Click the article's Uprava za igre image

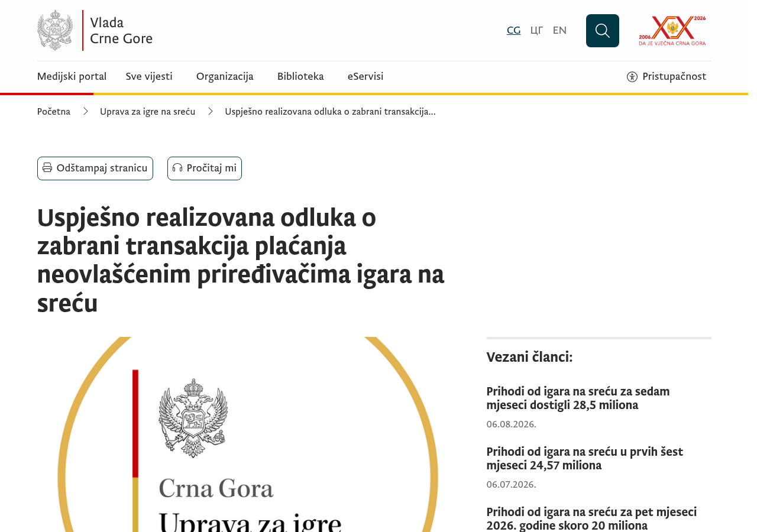248,434
